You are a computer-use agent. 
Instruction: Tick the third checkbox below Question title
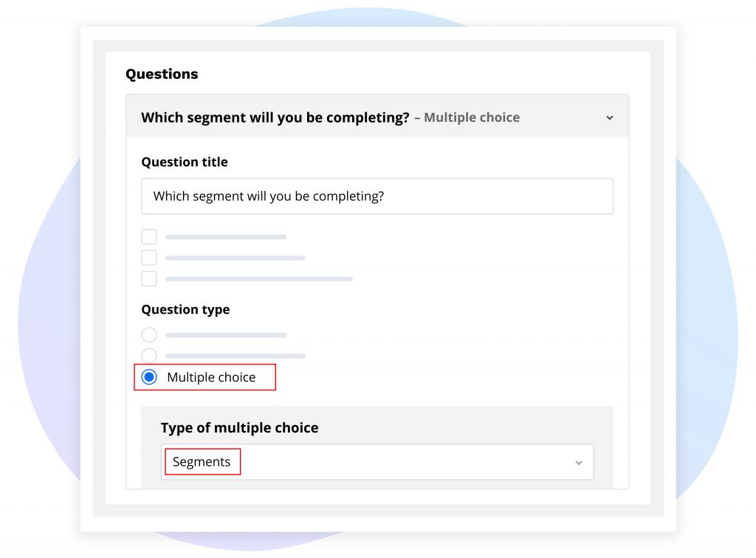coord(149,279)
